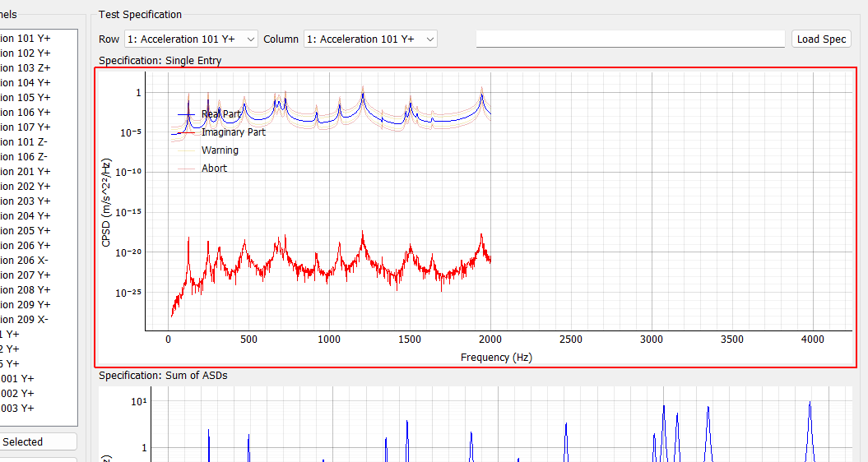Select the channel row ending 205 Y+
The image size is (868, 462).
tap(38, 231)
